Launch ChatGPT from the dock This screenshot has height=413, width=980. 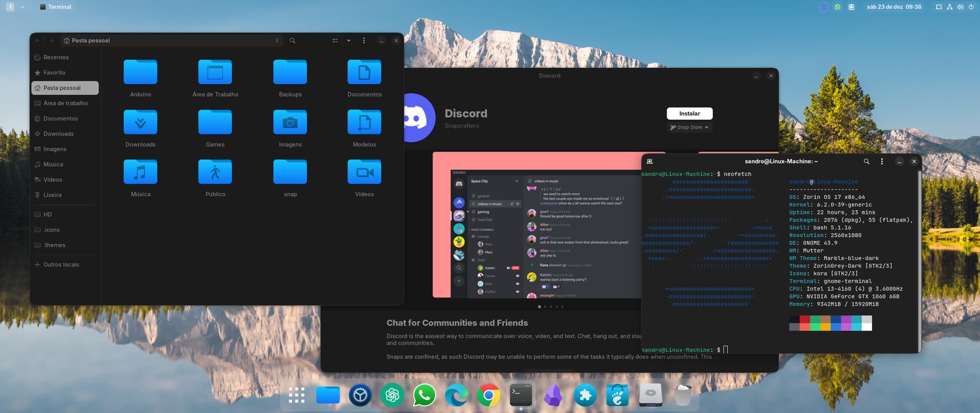tap(392, 395)
